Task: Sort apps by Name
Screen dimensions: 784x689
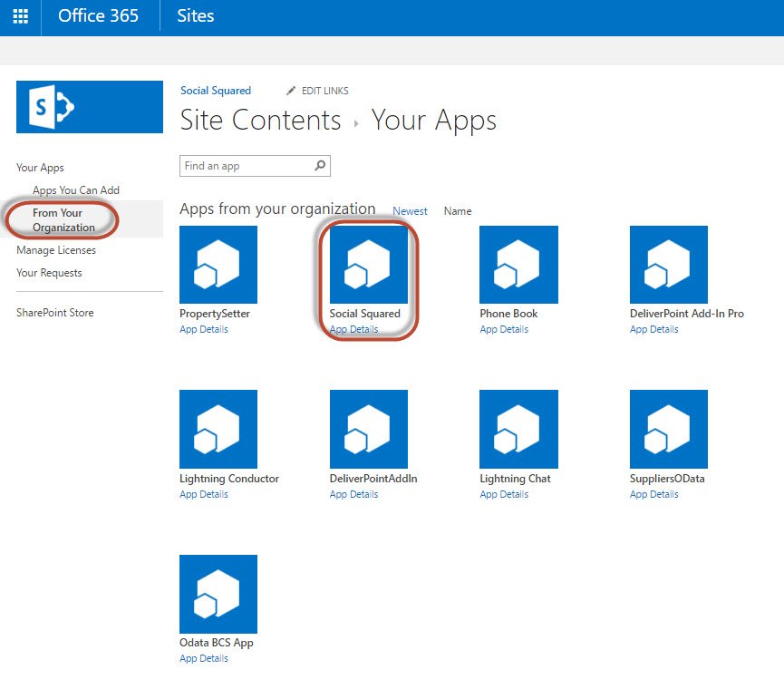Action: (x=458, y=211)
